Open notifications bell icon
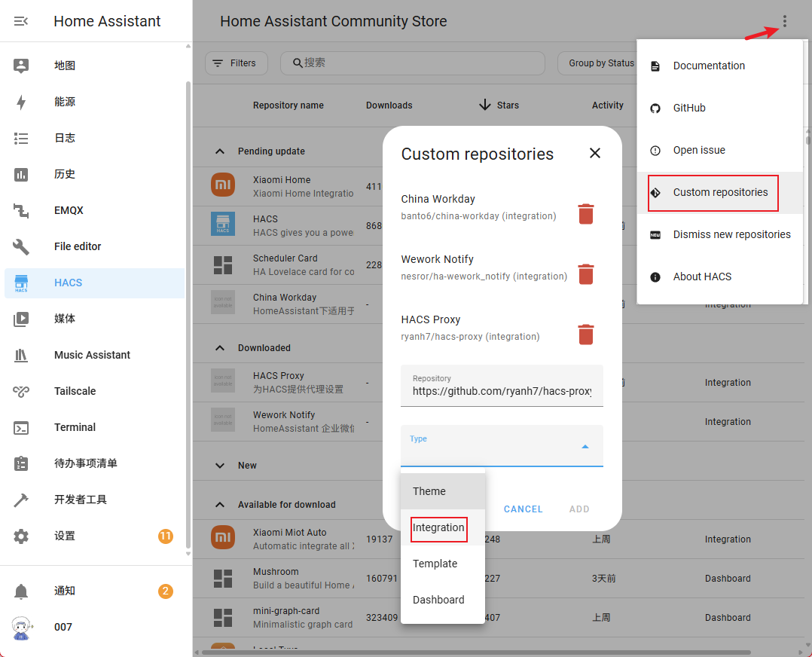The height and width of the screenshot is (657, 812). pos(21,591)
